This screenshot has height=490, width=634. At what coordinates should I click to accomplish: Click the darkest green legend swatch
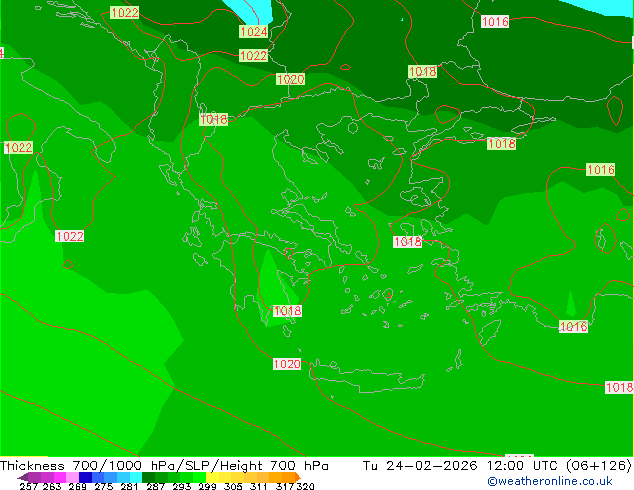[148, 477]
